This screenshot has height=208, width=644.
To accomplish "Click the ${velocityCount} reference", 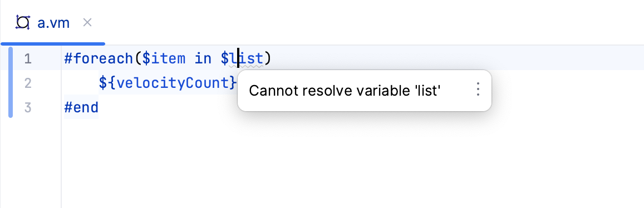I will (168, 83).
